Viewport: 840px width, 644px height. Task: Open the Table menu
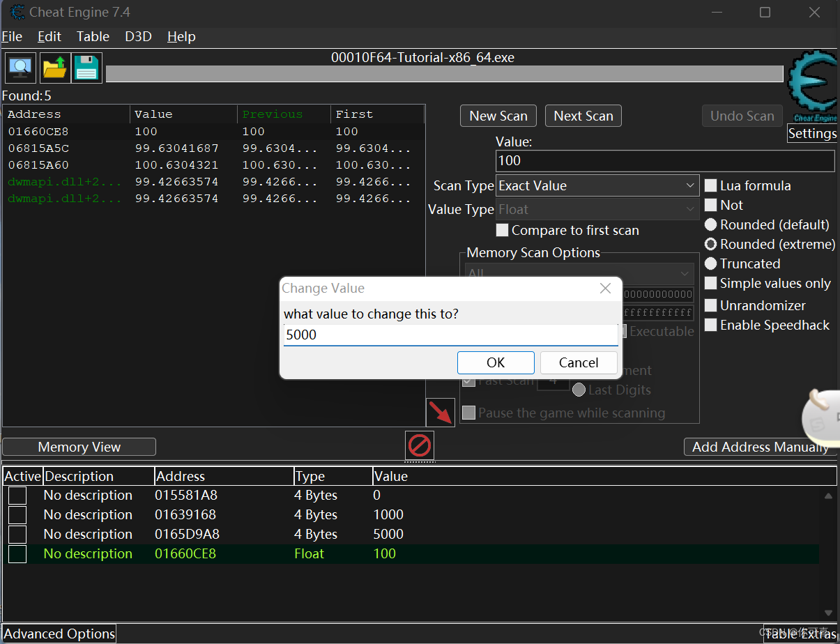click(93, 36)
